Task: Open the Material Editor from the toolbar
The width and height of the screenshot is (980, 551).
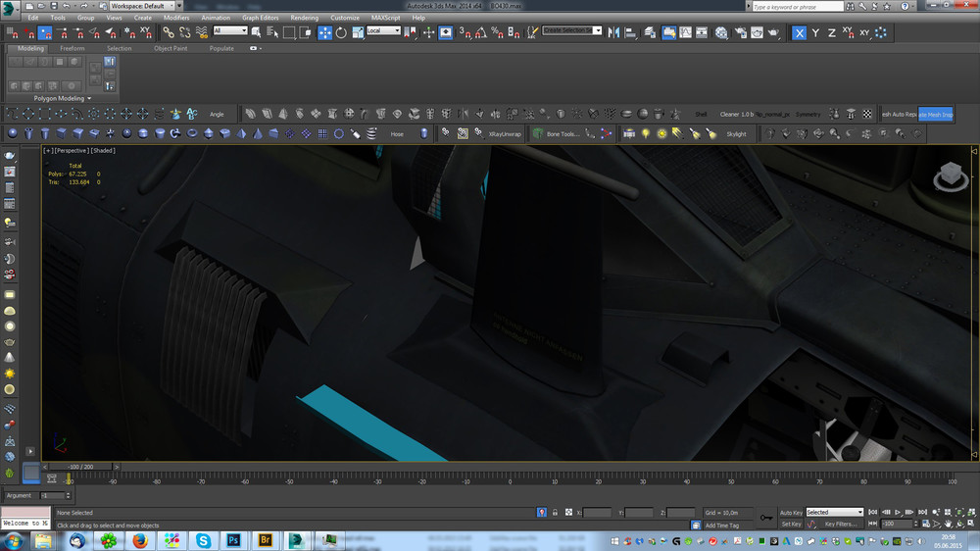Action: point(721,32)
